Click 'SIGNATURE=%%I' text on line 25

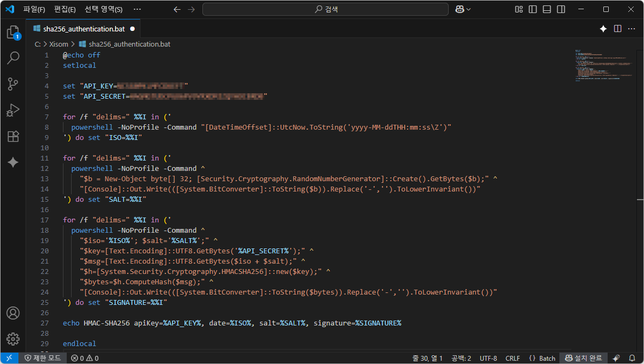(136, 302)
